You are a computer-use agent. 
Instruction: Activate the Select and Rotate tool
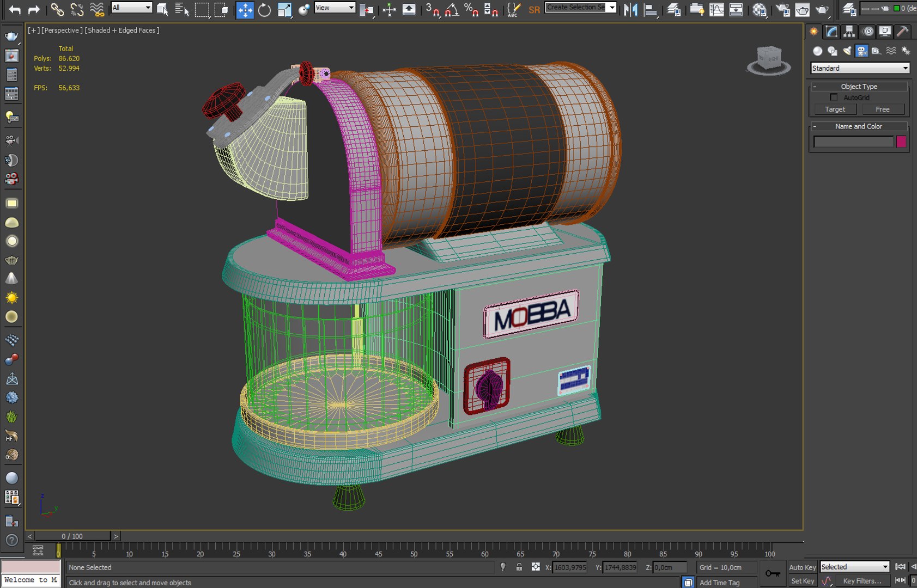point(264,9)
